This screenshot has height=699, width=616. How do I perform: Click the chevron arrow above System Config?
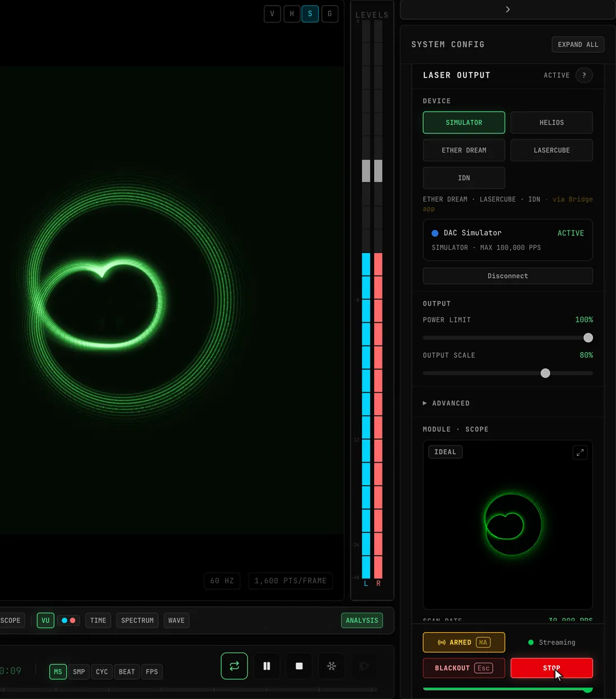click(x=507, y=10)
